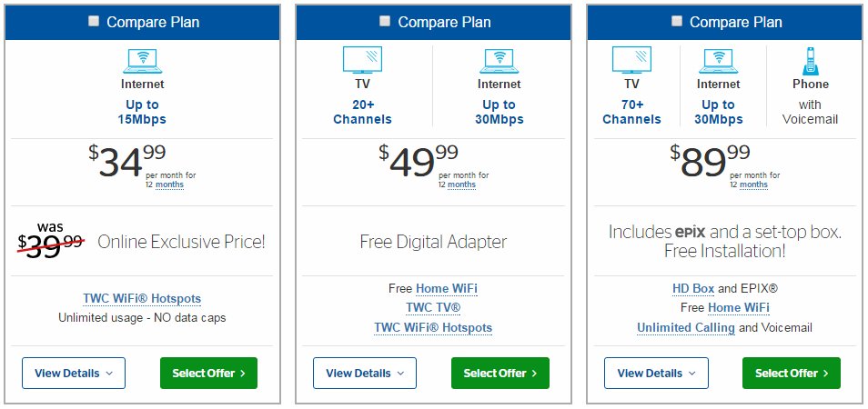Expand View Details for the Internet-only plan
868x409 pixels.
pyautogui.click(x=74, y=373)
